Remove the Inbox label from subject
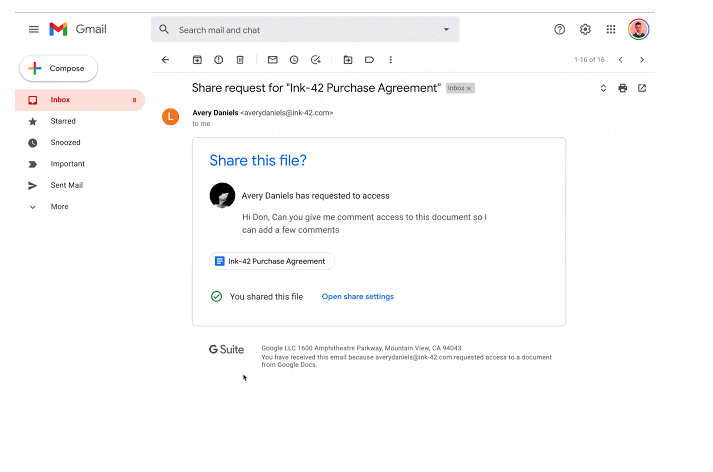Viewport: 713px width, 472px height. pos(470,89)
